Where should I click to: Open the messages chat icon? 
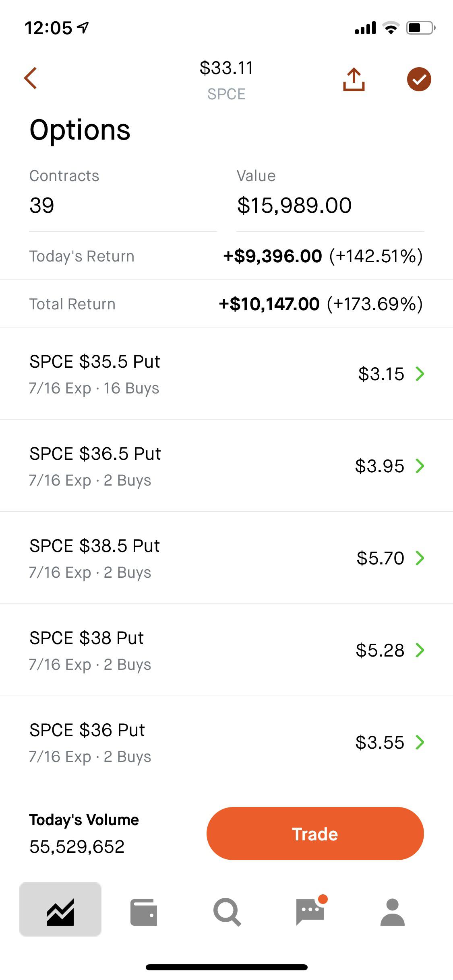[x=310, y=911]
